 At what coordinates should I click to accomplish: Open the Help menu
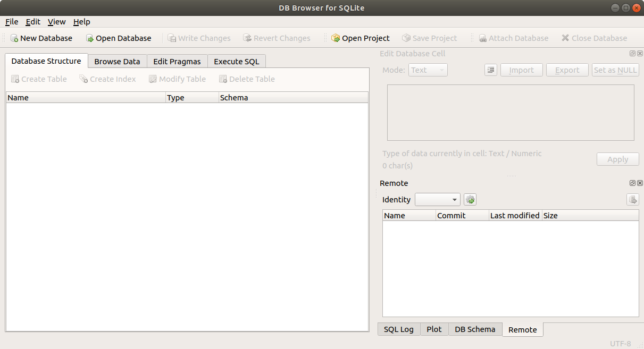pyautogui.click(x=82, y=22)
